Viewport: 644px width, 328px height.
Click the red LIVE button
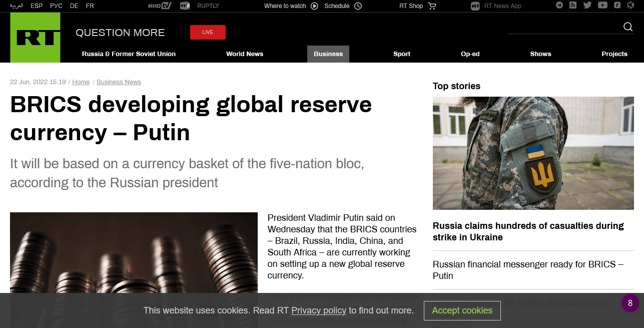pyautogui.click(x=208, y=32)
